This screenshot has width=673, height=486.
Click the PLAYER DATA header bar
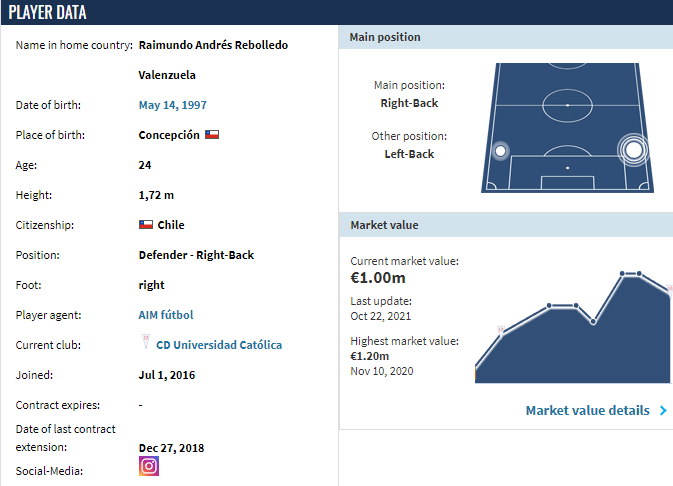336,12
